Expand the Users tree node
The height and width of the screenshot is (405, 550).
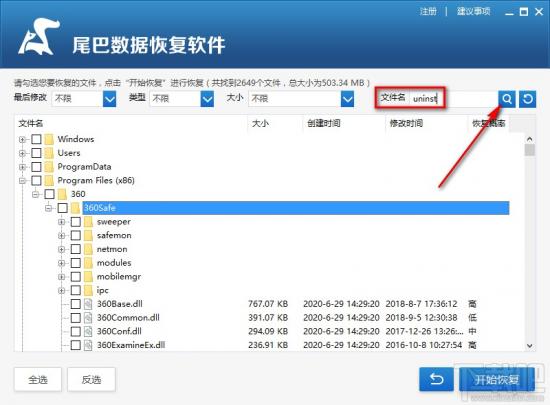click(x=22, y=153)
